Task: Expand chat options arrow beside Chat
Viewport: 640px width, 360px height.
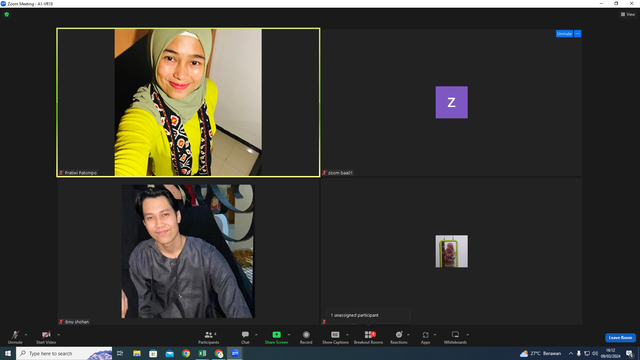Action: pyautogui.click(x=256, y=335)
